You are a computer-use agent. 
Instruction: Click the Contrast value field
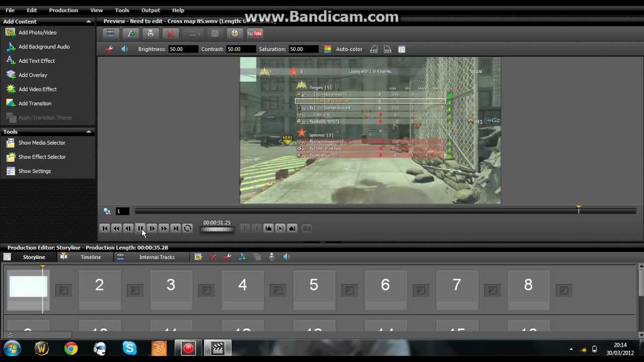tap(240, 49)
